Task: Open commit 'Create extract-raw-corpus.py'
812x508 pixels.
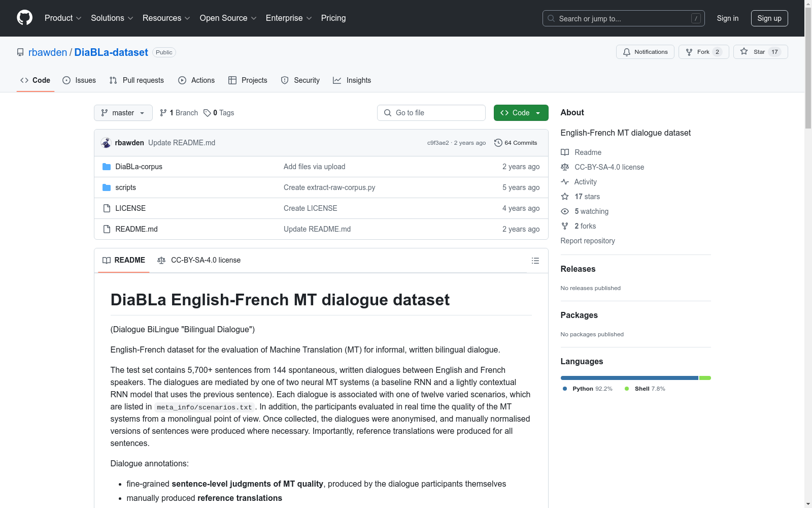Action: coord(329,187)
